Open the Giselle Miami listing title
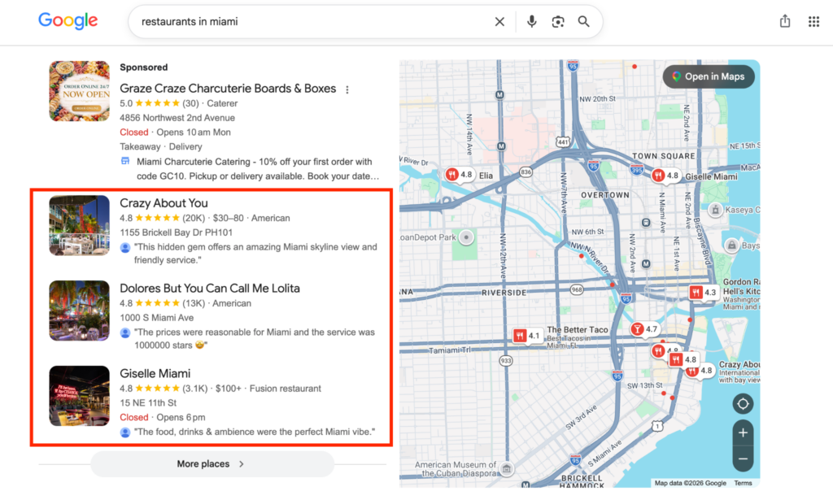Viewport: 833px width, 504px height. pos(155,373)
